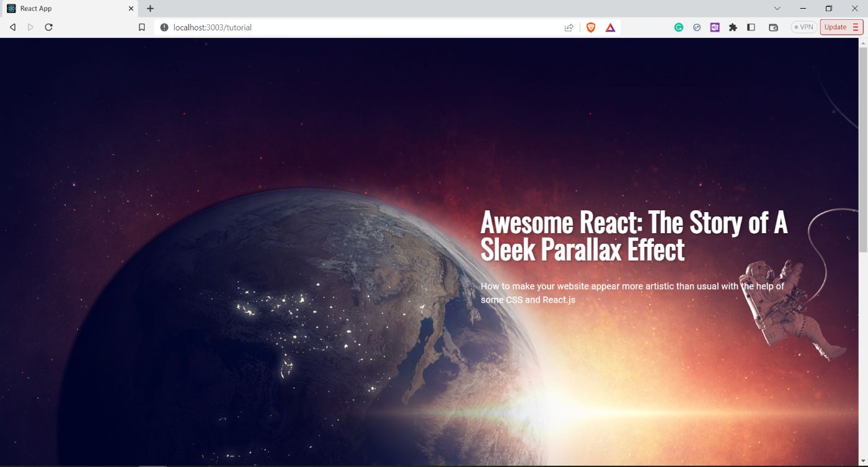The image size is (868, 467).
Task: Close the React App tab
Action: [x=131, y=9]
